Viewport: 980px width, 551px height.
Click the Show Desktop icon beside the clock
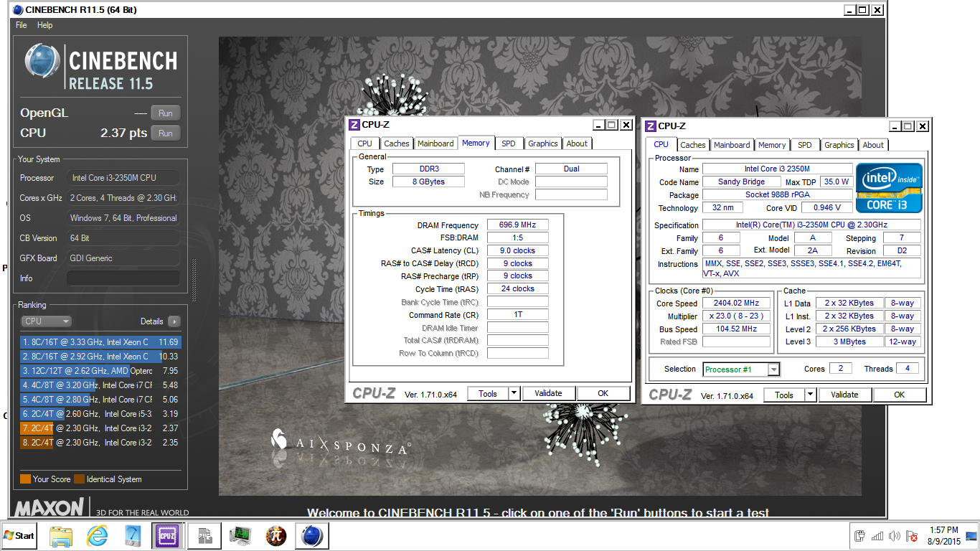coord(971,535)
